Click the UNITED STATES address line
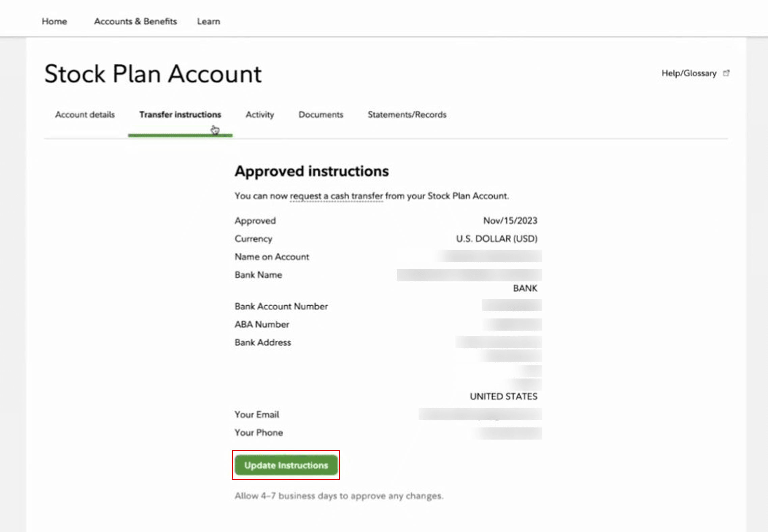The image size is (768, 532). click(503, 396)
